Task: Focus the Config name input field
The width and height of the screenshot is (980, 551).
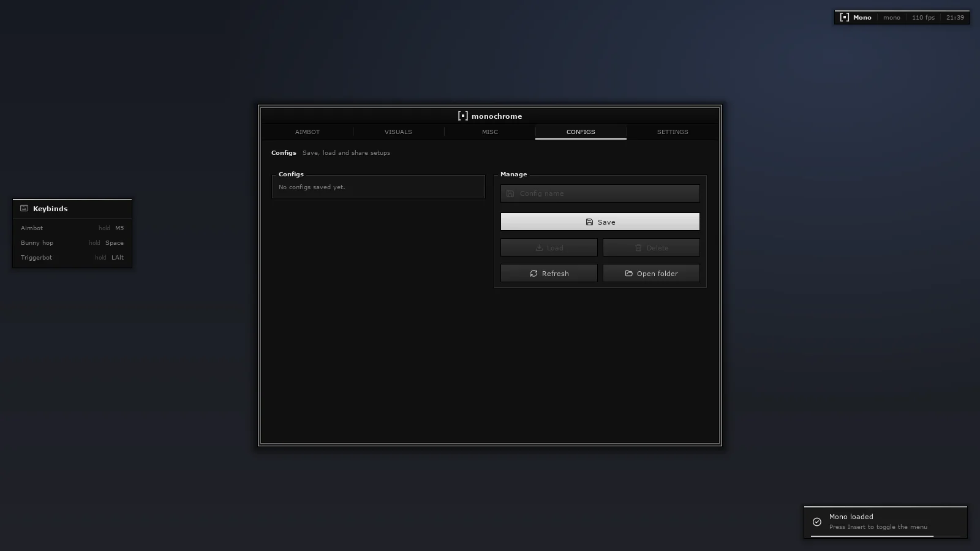Action: (600, 193)
